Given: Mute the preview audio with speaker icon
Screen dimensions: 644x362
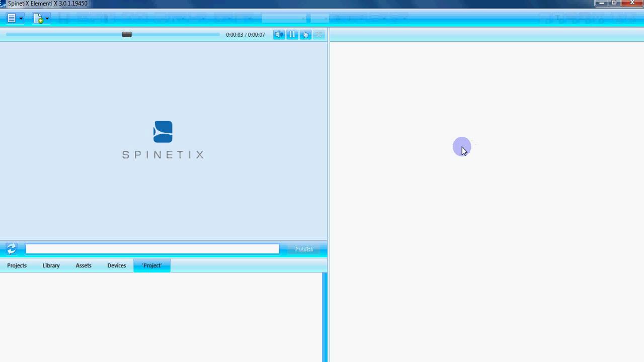Looking at the screenshot, I should pos(279,35).
